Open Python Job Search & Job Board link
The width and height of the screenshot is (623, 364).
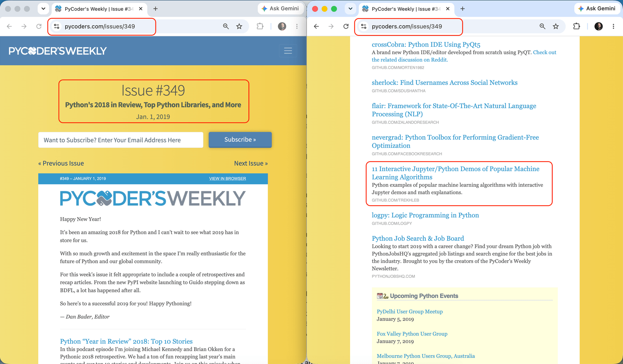point(418,239)
